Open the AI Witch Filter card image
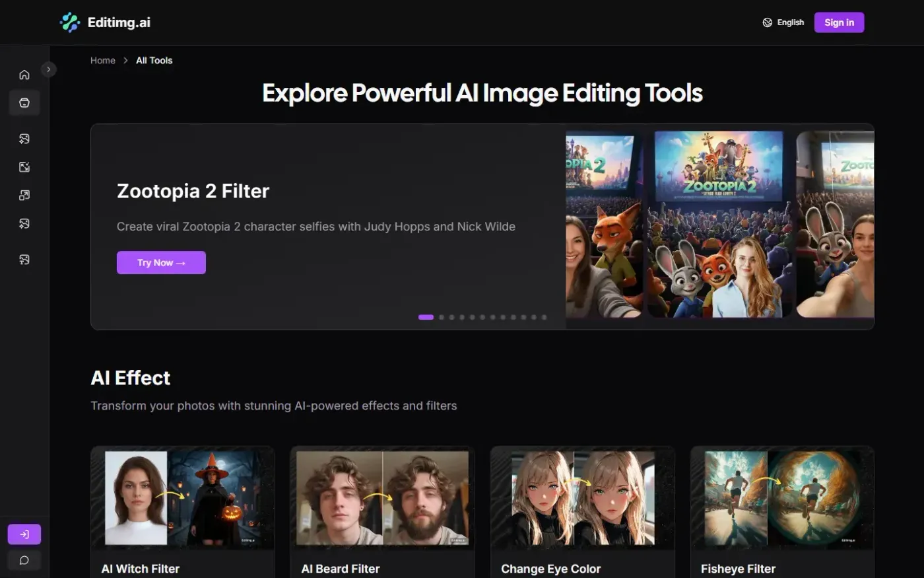 [x=183, y=498]
